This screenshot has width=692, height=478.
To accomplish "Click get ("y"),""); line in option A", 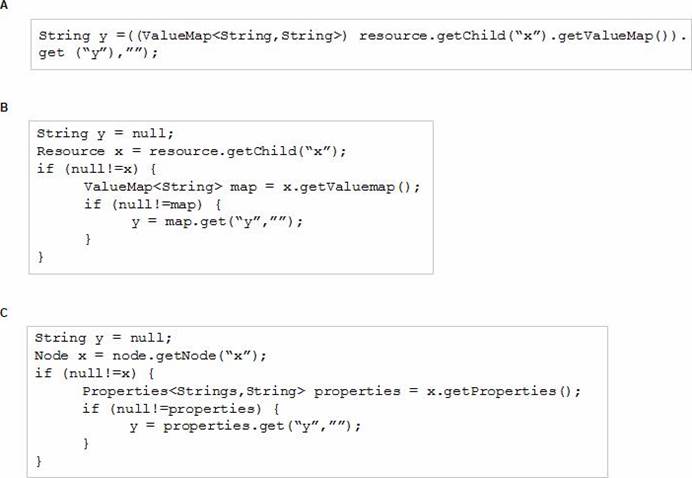I will click(x=98, y=53).
